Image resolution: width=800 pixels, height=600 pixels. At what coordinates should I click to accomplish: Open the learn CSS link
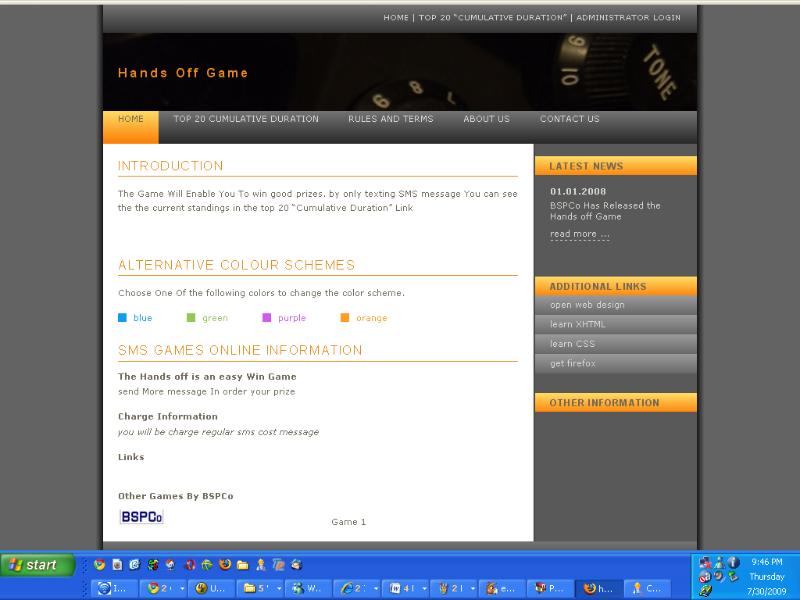pyautogui.click(x=616, y=344)
